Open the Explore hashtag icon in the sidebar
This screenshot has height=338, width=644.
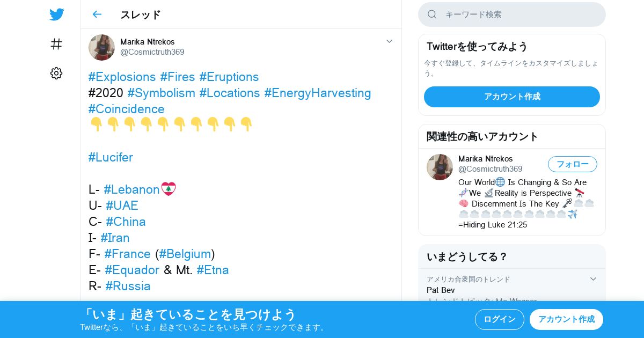click(x=56, y=44)
